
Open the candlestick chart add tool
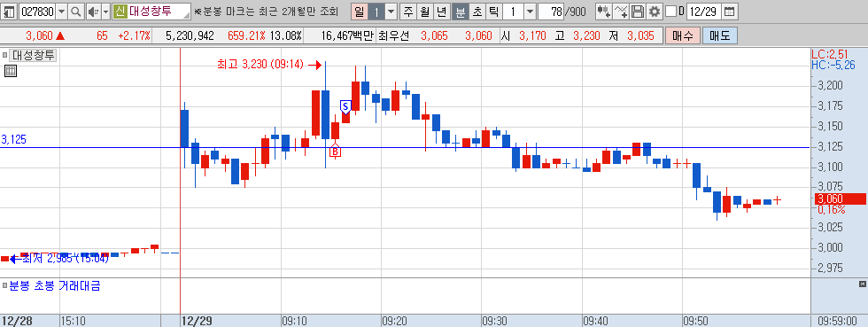604,12
